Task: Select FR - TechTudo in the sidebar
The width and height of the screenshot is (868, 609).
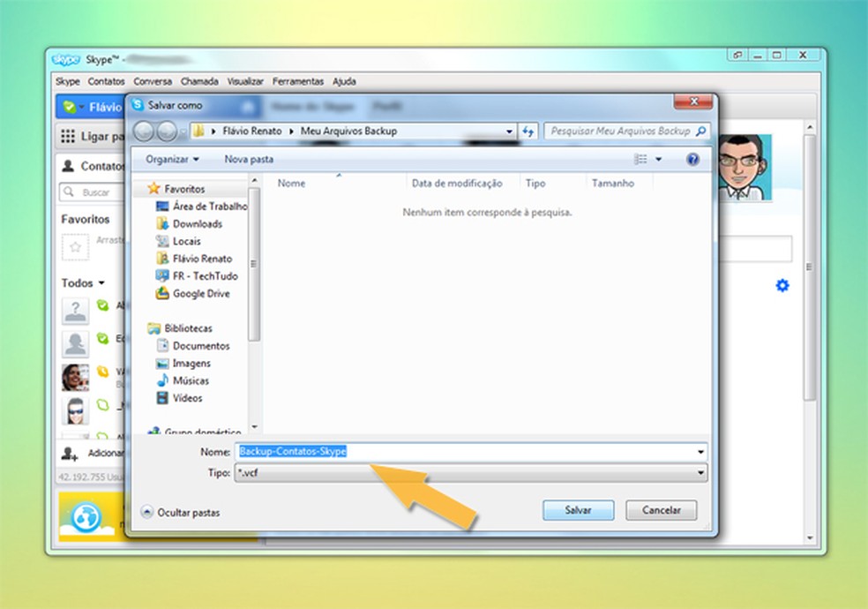Action: coord(205,275)
